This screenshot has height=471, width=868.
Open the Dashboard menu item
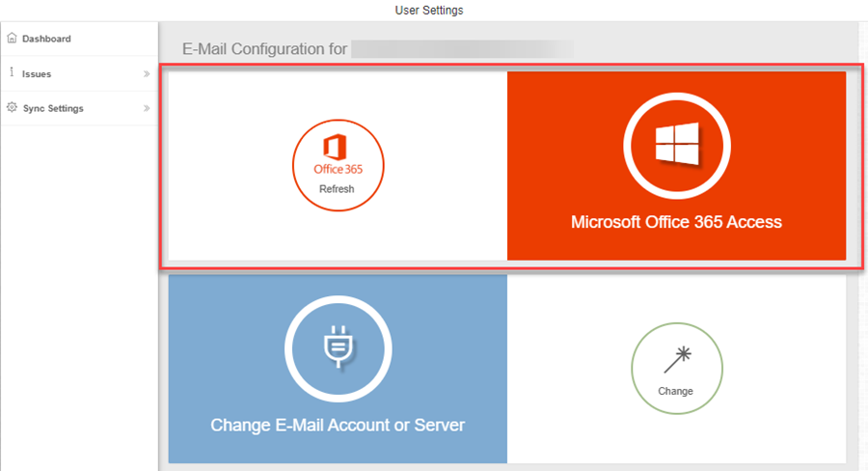pyautogui.click(x=79, y=39)
